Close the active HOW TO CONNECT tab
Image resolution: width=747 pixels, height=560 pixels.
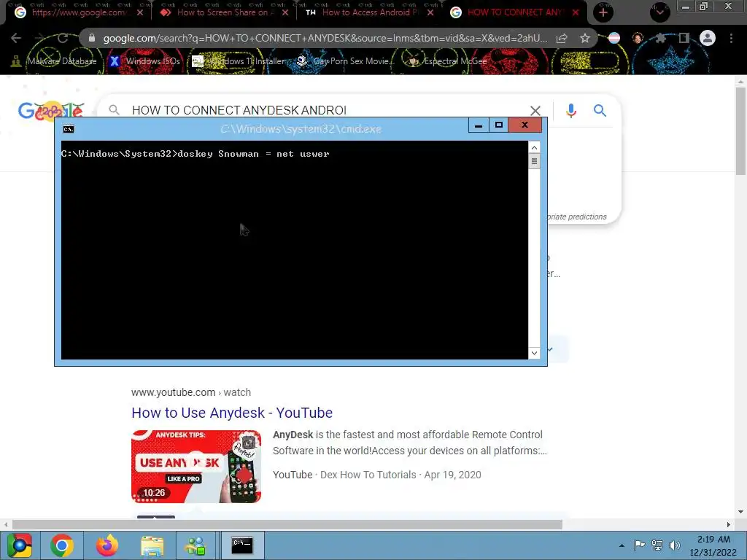pyautogui.click(x=576, y=12)
